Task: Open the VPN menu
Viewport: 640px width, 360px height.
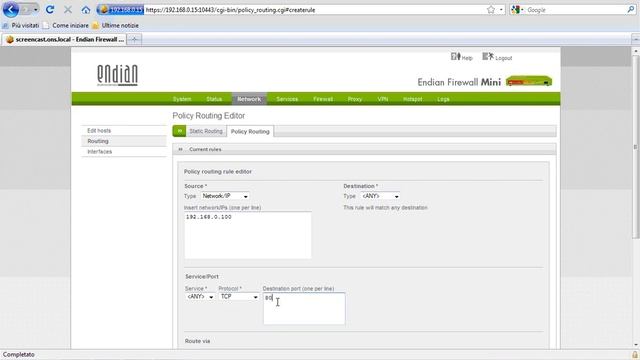Action: click(383, 99)
